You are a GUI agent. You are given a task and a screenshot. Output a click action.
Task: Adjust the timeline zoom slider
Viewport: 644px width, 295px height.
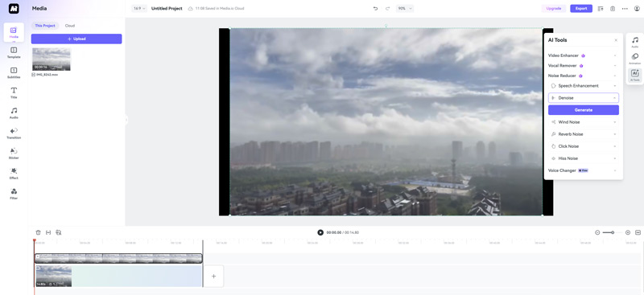pyautogui.click(x=613, y=232)
